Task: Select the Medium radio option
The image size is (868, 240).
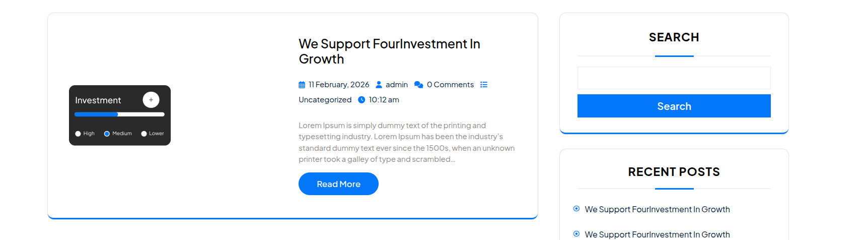Action: pyautogui.click(x=107, y=134)
